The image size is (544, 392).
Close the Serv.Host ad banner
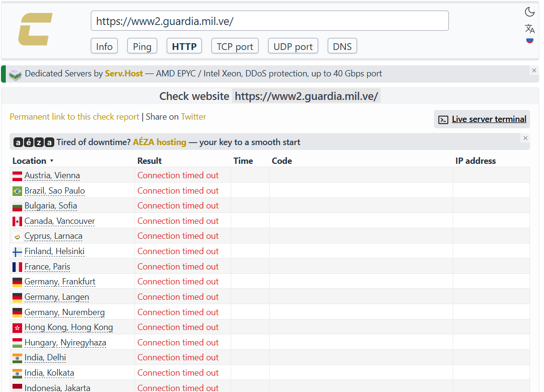tap(534, 71)
